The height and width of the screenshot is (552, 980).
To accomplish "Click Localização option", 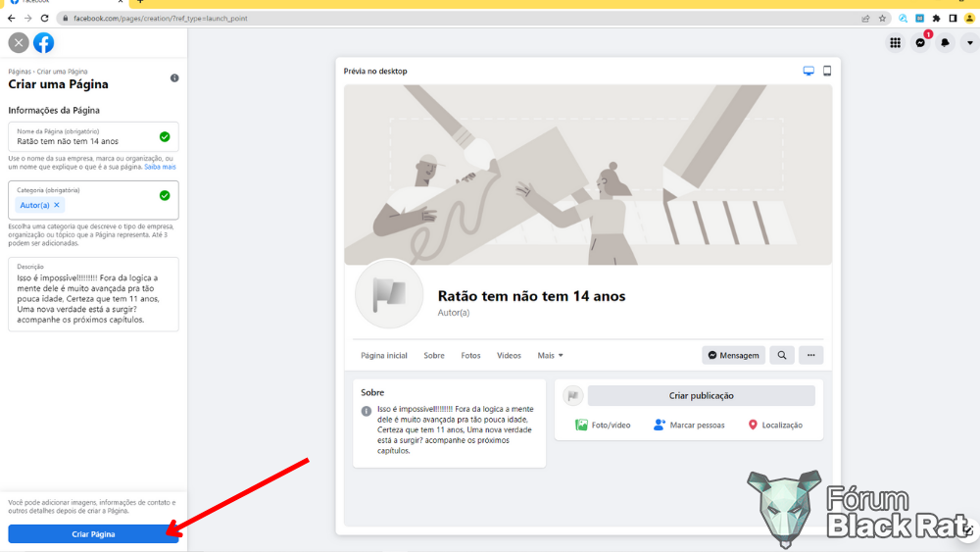I will pos(775,426).
